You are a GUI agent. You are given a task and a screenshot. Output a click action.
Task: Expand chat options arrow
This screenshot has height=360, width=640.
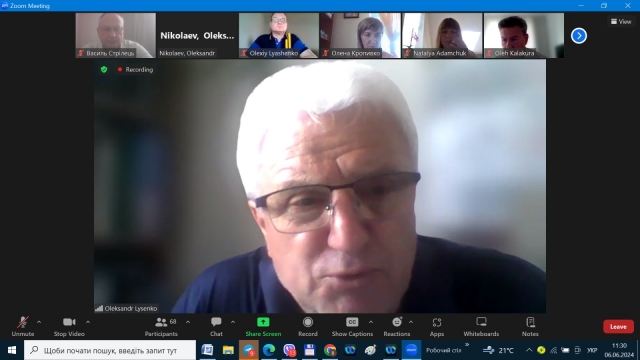233,322
